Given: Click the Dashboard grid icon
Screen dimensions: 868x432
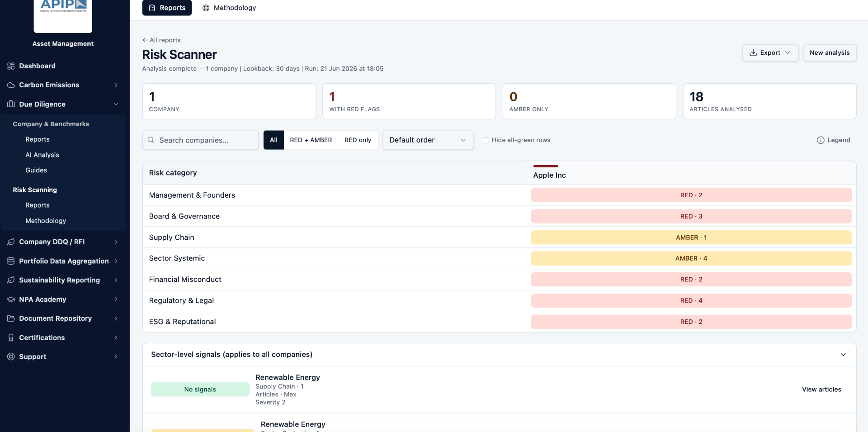Looking at the screenshot, I should point(11,66).
